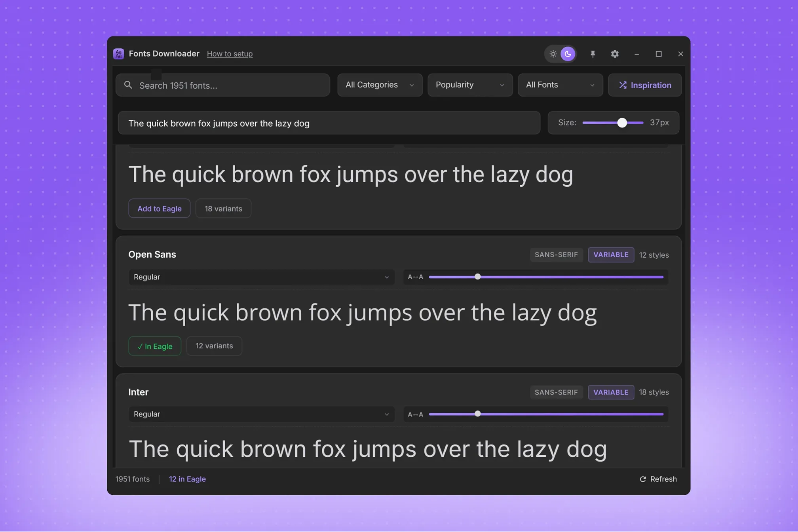Viewport: 798px width, 532px height.
Task: Open the Popularity sort dropdown
Action: click(470, 85)
